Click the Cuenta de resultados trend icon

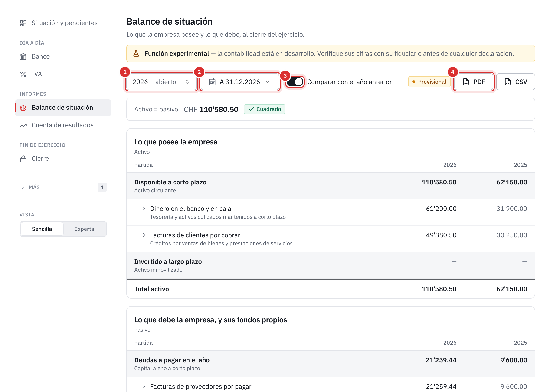click(x=23, y=125)
